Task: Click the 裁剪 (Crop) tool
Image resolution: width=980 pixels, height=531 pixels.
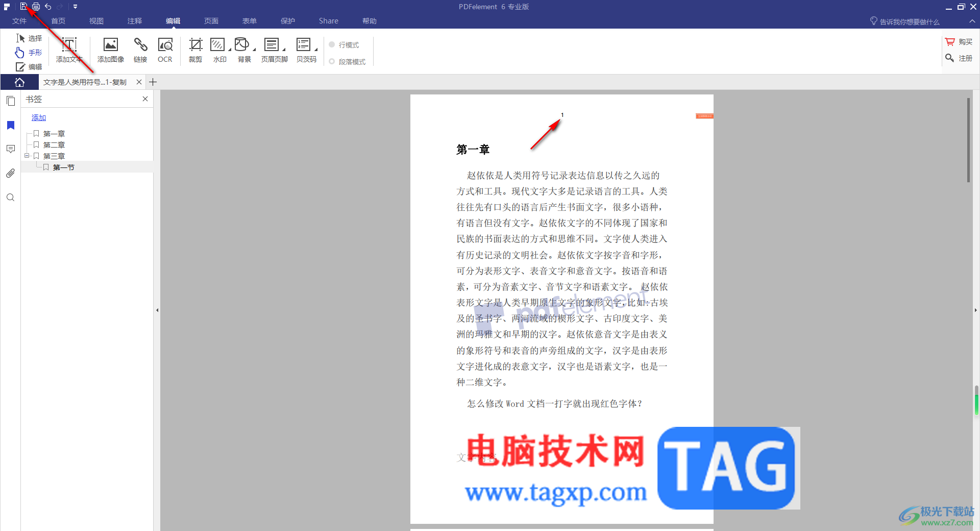Action: click(195, 50)
